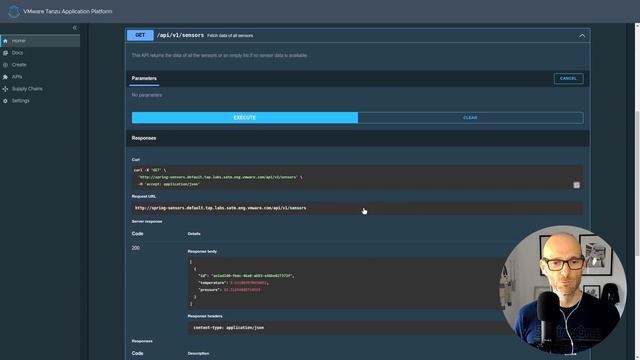Click the 200 response code
Screen dimensions: 640x360
pos(136,248)
